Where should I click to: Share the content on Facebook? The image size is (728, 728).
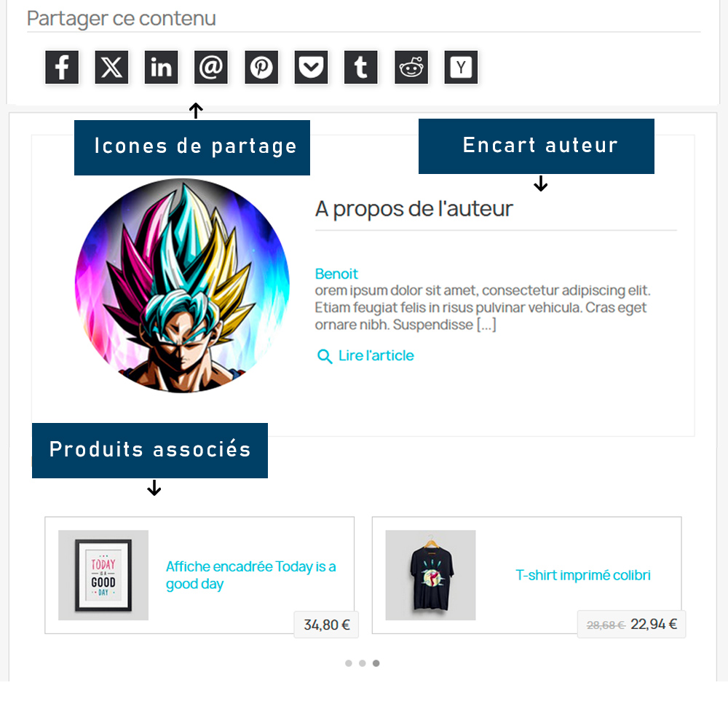click(x=62, y=67)
